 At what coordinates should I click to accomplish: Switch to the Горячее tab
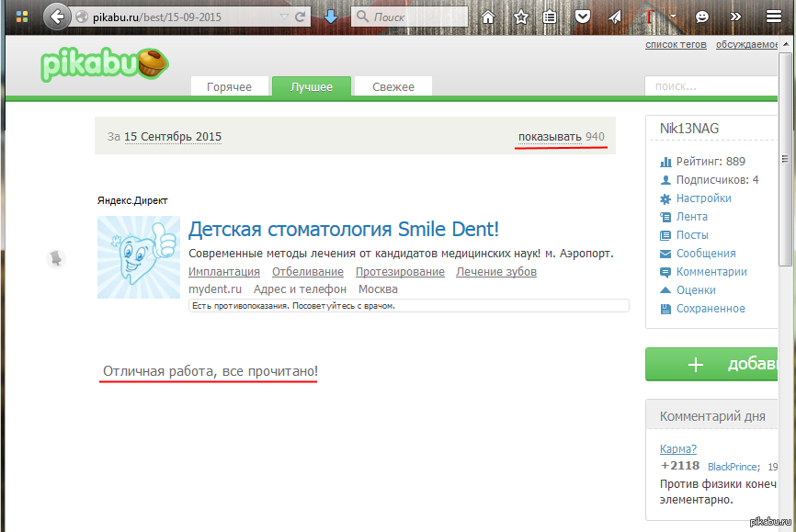pyautogui.click(x=229, y=86)
